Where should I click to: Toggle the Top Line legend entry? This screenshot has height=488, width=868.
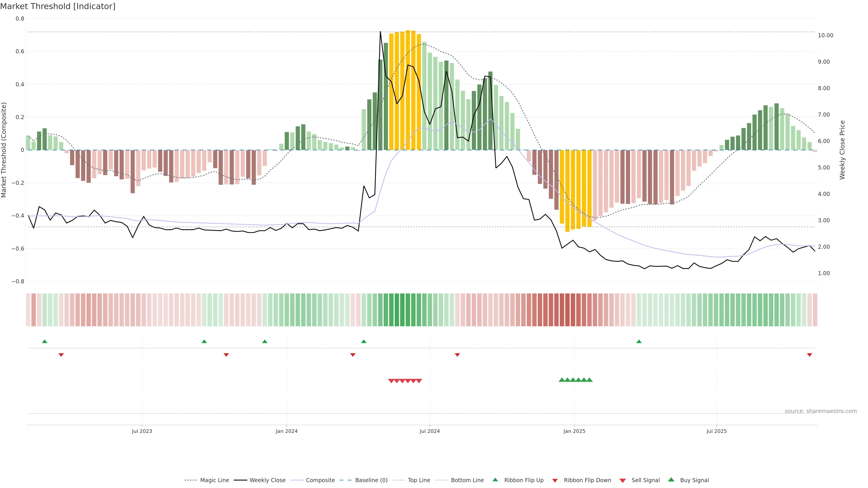pyautogui.click(x=419, y=480)
